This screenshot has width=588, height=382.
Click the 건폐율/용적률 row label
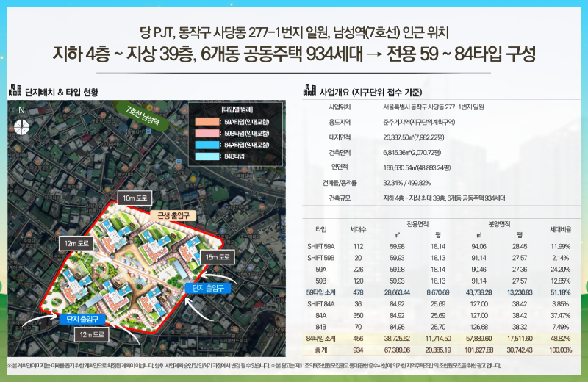[x=340, y=183]
